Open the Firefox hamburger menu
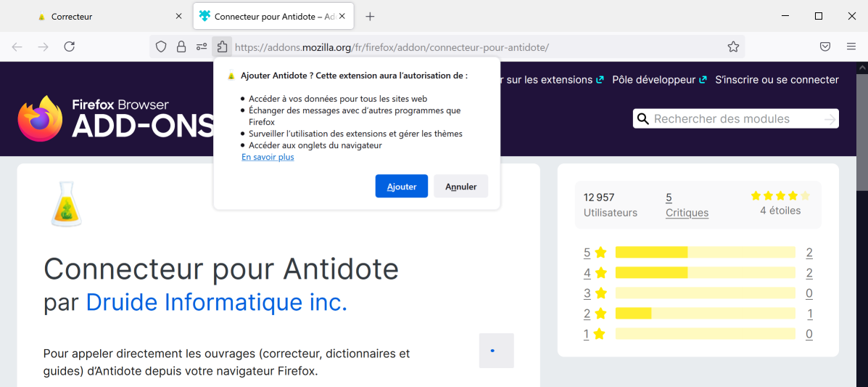The image size is (868, 387). [851, 46]
